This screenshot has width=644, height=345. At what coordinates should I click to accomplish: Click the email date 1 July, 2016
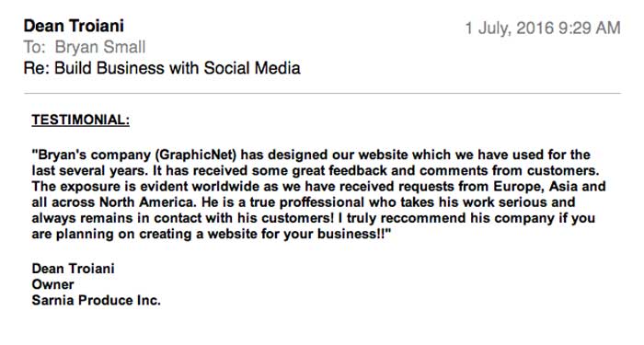tap(510, 29)
